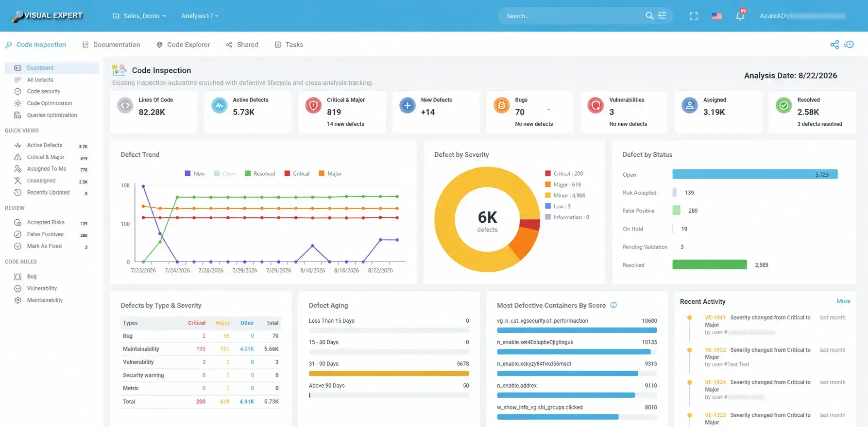The width and height of the screenshot is (868, 427).
Task: Click the notification bell icon
Action: 740,16
